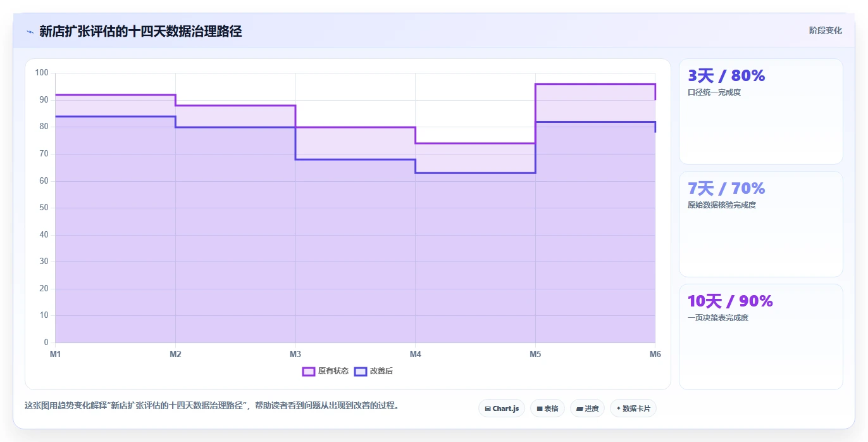Click the 50 y-axis value

[44, 208]
